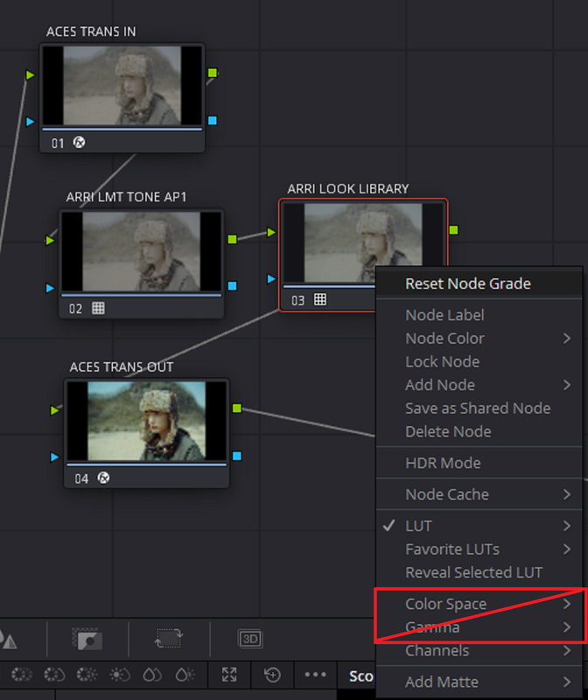Click green RGB input of ARRI LOOK LIBRARY

(x=271, y=232)
